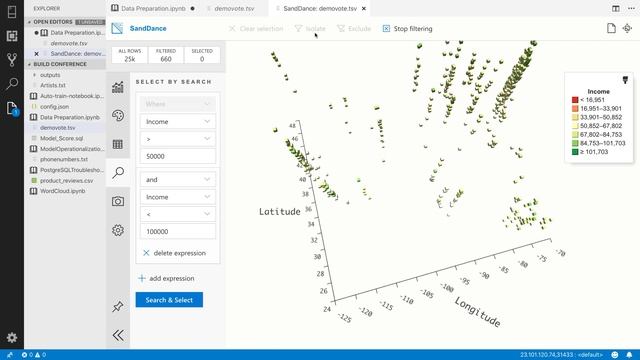Click errors and warnings status indicator
The width and height of the screenshot is (640, 360).
34,355
